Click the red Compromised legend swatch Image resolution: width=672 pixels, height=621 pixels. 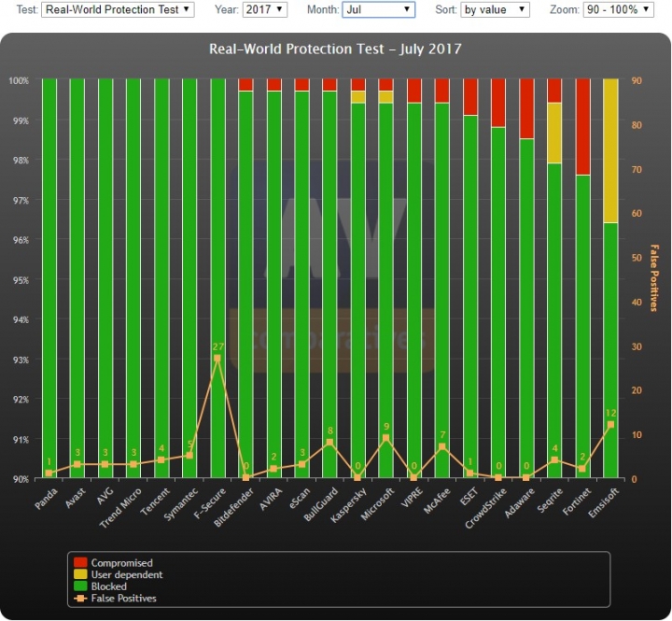(80, 563)
